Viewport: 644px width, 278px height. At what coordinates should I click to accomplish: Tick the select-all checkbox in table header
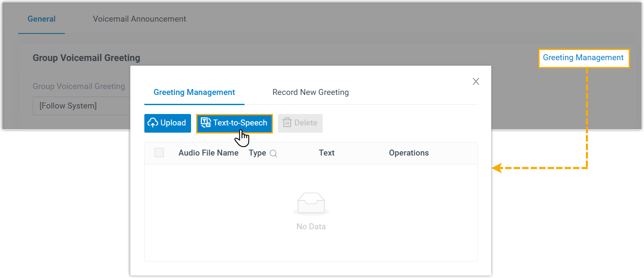(x=159, y=153)
